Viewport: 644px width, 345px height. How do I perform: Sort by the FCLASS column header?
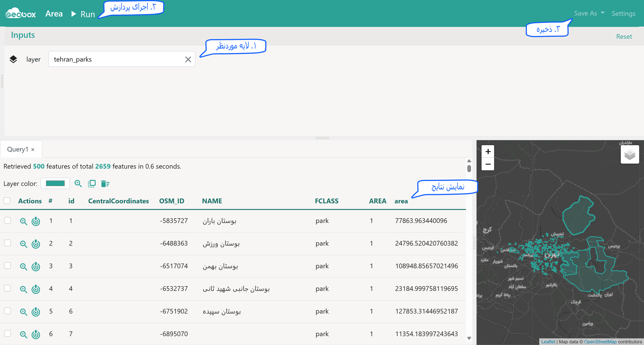pos(327,201)
